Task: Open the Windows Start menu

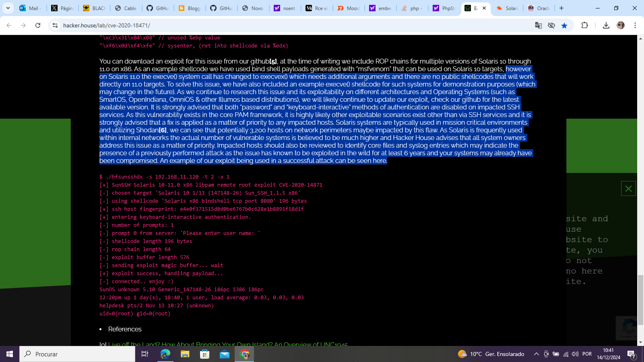Action: [x=10, y=354]
